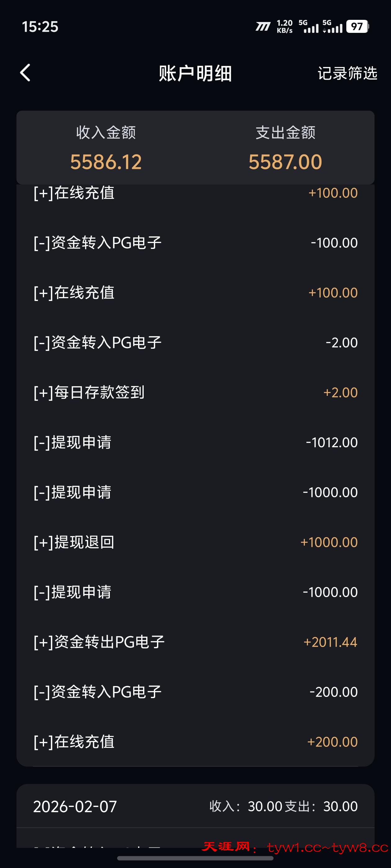Tap the striped logo icon in status bar
391x868 pixels.
(263, 27)
